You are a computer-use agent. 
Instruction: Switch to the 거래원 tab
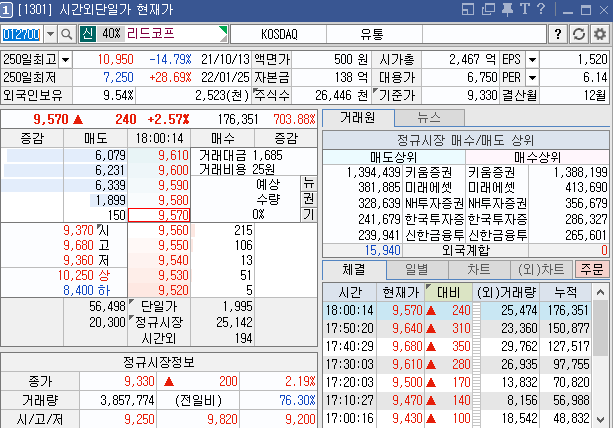[x=358, y=118]
